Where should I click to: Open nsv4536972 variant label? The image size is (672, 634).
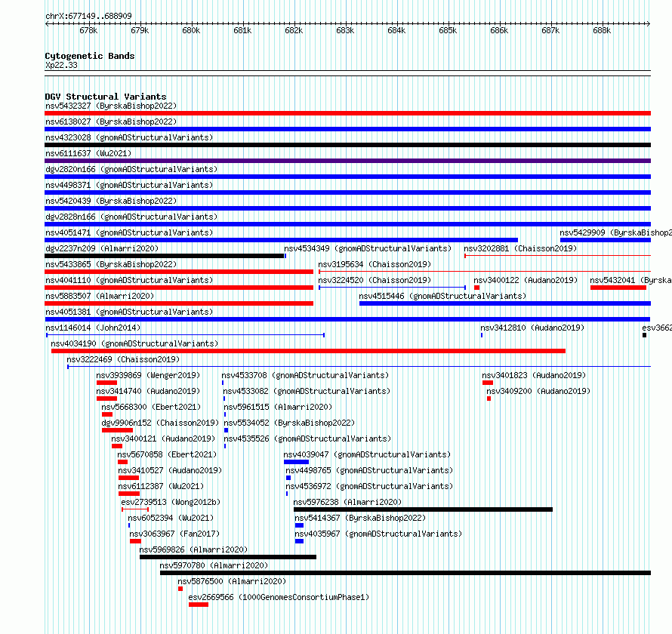click(369, 486)
